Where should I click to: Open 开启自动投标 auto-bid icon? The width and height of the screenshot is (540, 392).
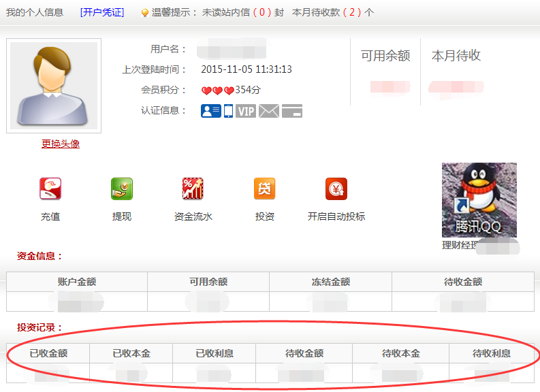pyautogui.click(x=336, y=189)
